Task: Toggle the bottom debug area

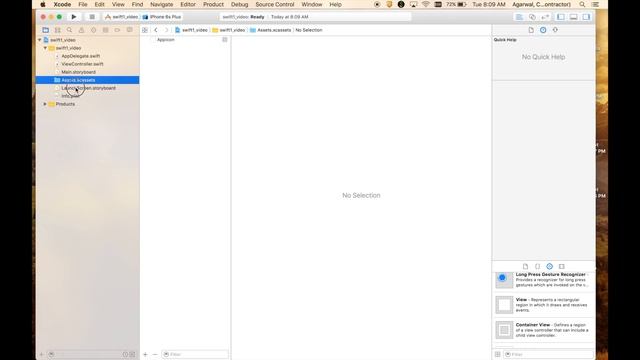Action: (x=573, y=17)
